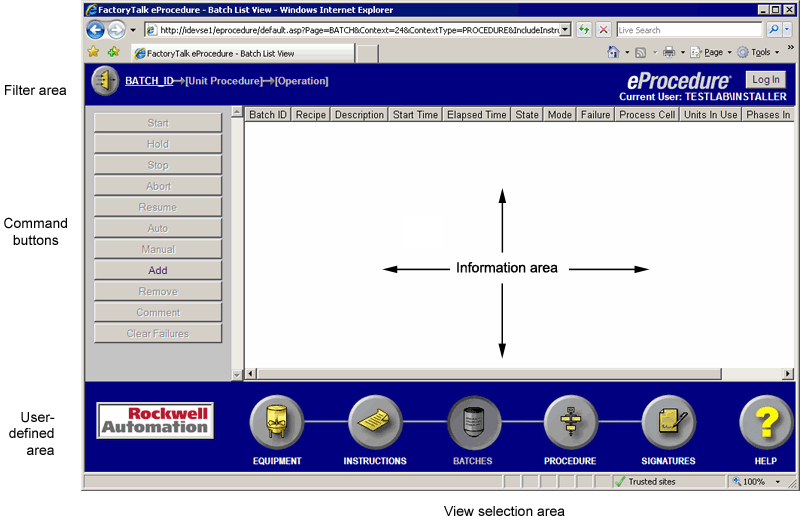800x528 pixels.
Task: Select the Batches view icon
Action: point(474,422)
